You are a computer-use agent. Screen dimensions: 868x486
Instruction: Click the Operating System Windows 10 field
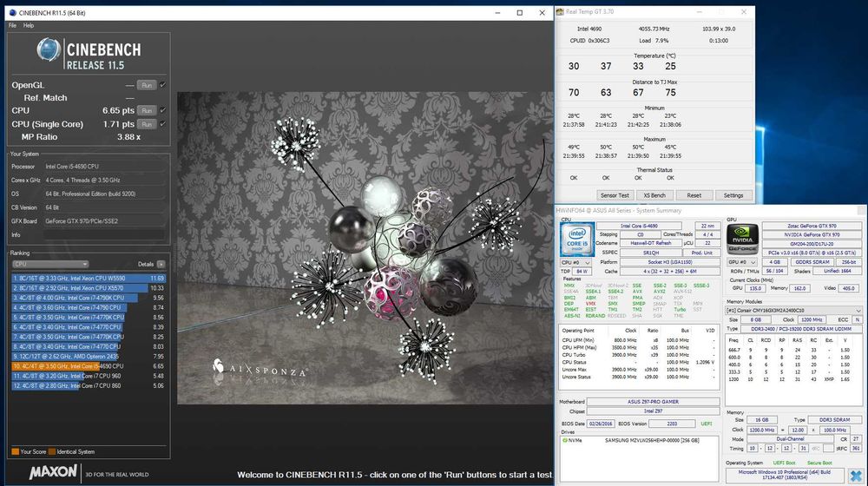coord(785,475)
